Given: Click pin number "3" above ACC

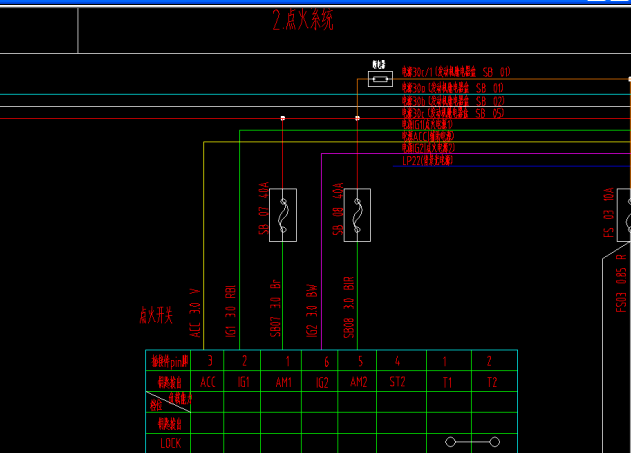Looking at the screenshot, I should pos(210,361).
